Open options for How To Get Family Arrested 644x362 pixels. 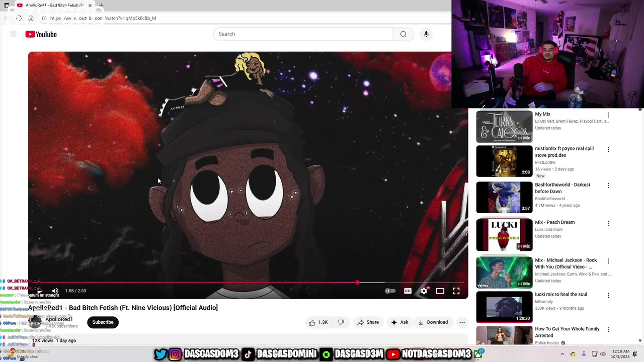pos(608,330)
